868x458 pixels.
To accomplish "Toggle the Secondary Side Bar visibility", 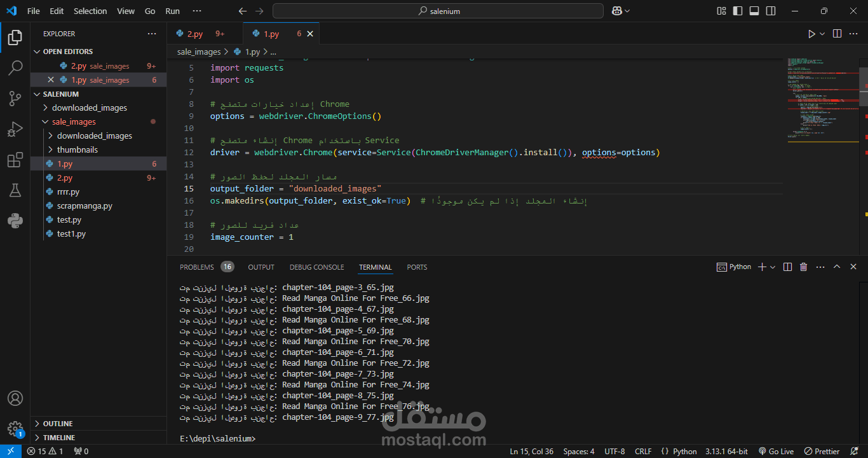I will click(770, 11).
